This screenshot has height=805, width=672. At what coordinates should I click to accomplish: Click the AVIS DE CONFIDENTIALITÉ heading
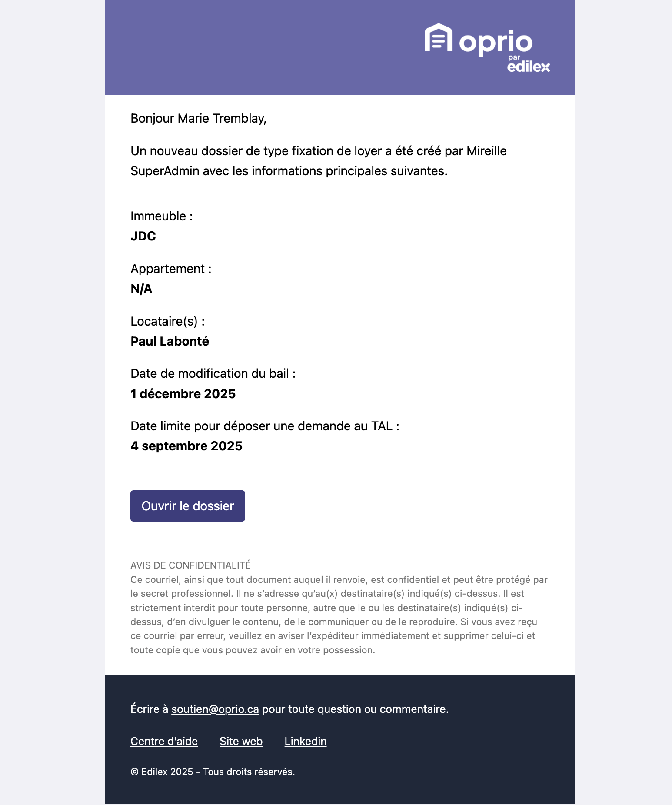(190, 565)
